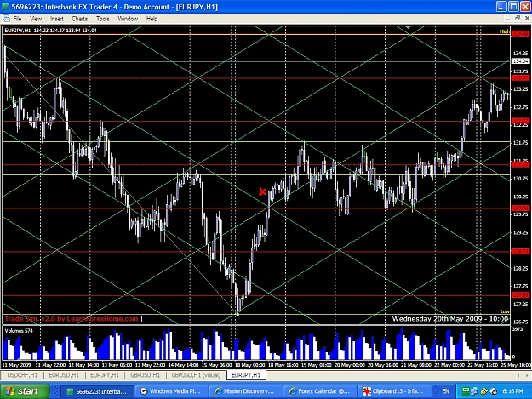
Task: Click the 12 May 14:00 time axis label
Action: [x=83, y=365]
